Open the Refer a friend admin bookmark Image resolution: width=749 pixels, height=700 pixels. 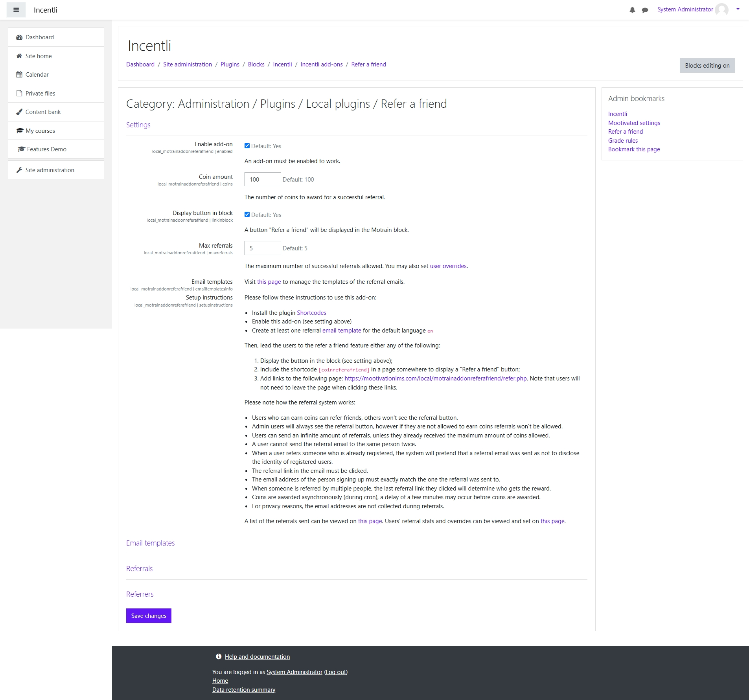click(x=626, y=132)
